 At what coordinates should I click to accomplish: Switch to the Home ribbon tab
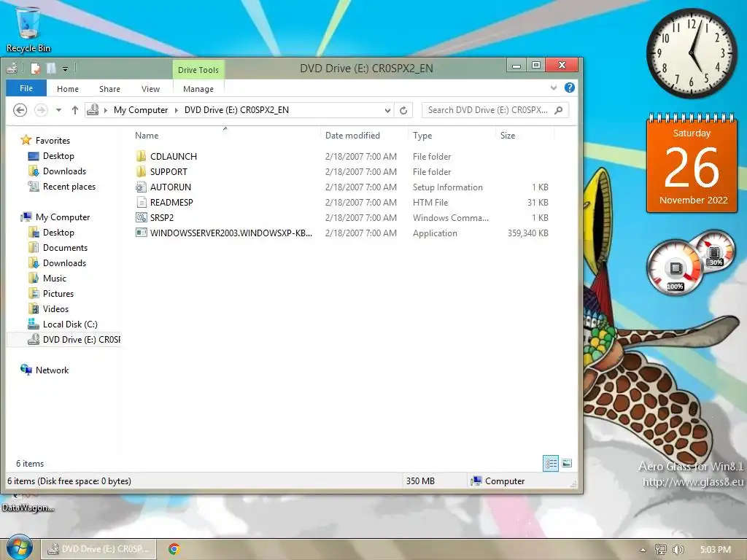pos(68,89)
